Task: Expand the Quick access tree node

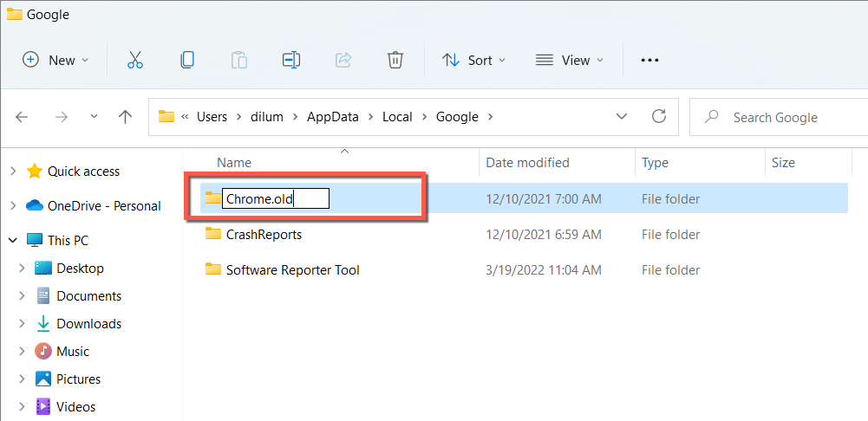Action: point(13,172)
